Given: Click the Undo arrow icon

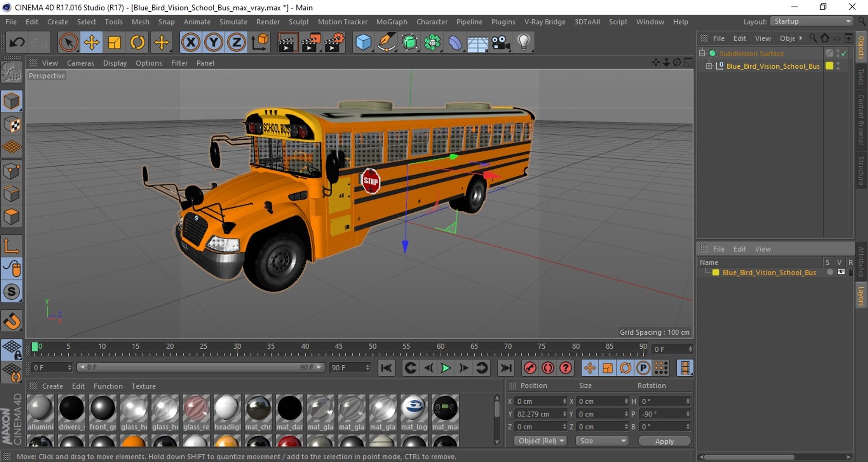Looking at the screenshot, I should pyautogui.click(x=17, y=42).
